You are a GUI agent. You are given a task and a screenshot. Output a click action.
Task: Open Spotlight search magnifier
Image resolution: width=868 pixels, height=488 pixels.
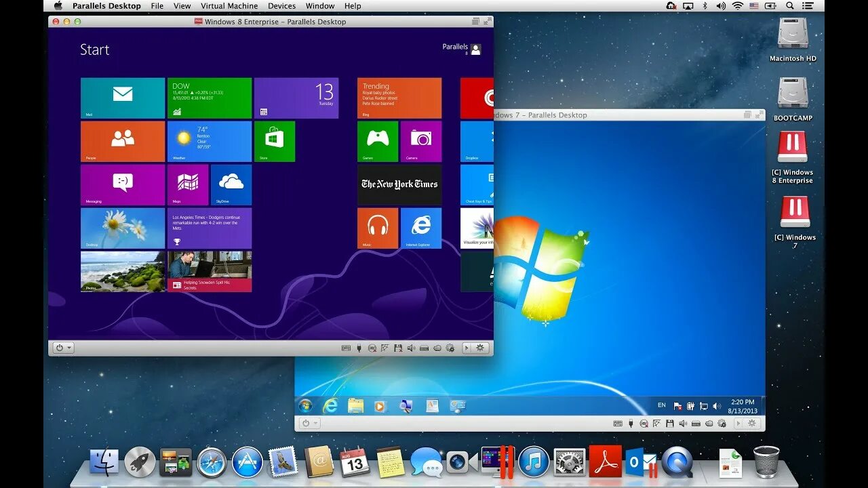pyautogui.click(x=791, y=5)
